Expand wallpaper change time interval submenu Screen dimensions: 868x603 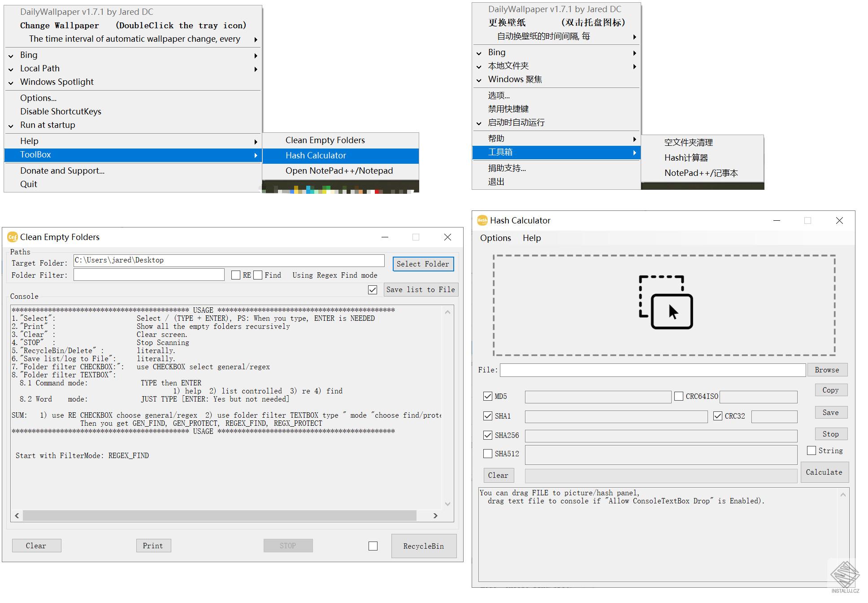tap(256, 39)
